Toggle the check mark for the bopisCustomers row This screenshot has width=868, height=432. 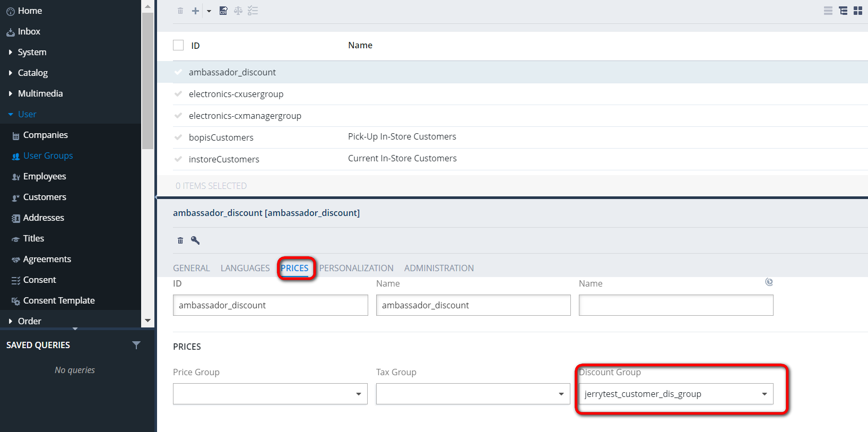point(178,137)
